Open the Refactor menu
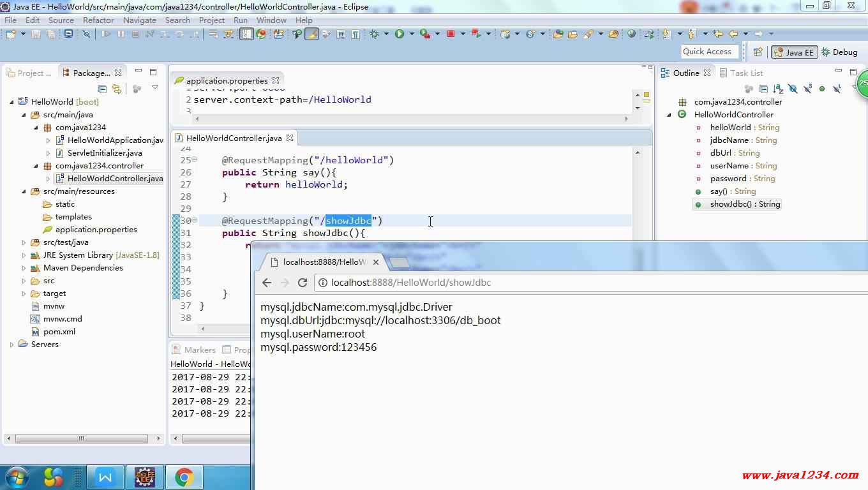This screenshot has height=490, width=868. 98,20
